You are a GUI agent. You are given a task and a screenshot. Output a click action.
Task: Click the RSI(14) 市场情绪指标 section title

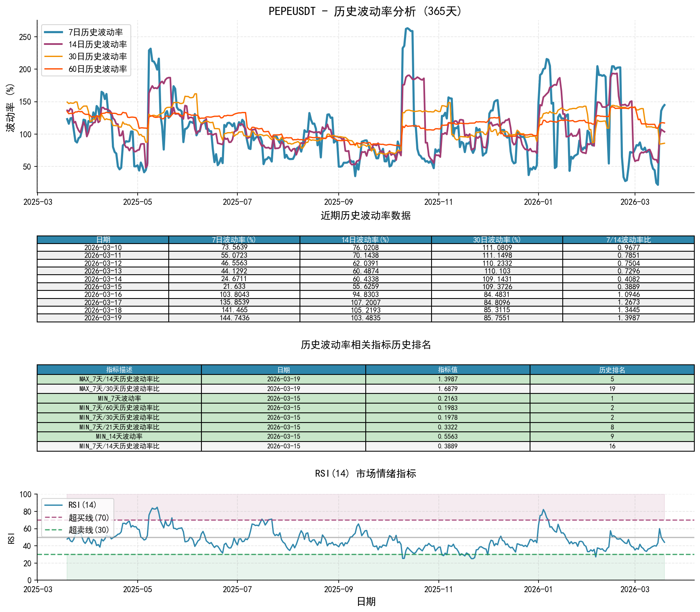tap(365, 473)
